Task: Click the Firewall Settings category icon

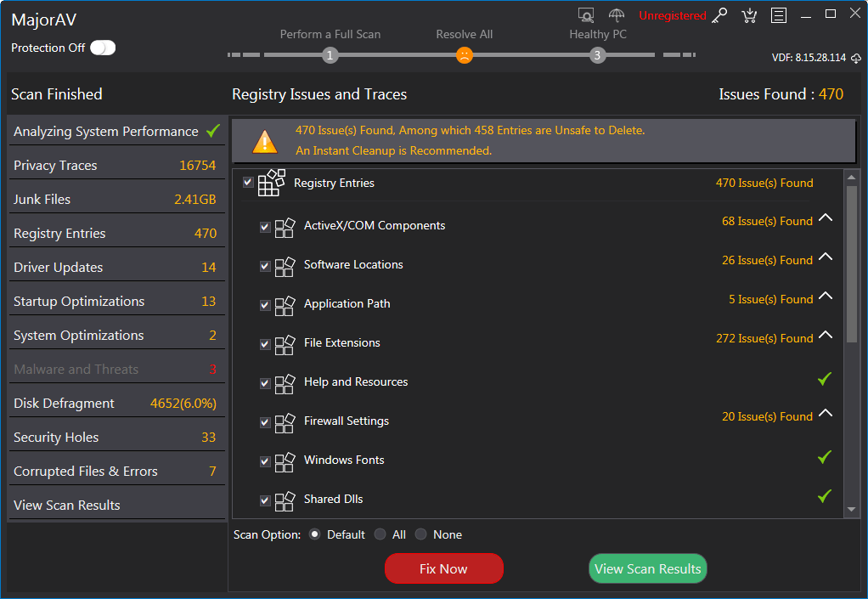Action: [x=285, y=422]
